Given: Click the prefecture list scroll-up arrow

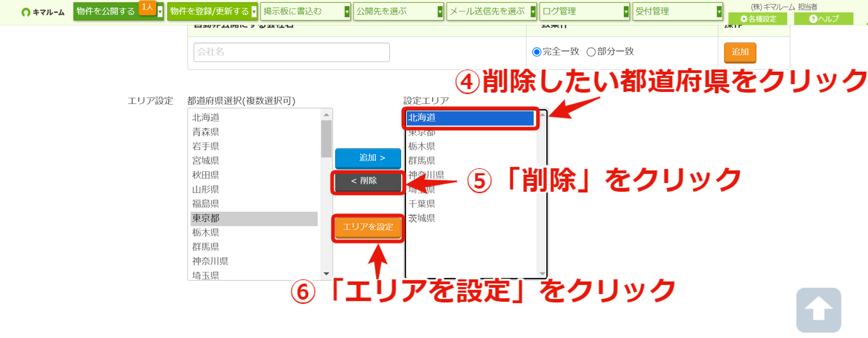Looking at the screenshot, I should pyautogui.click(x=326, y=114).
